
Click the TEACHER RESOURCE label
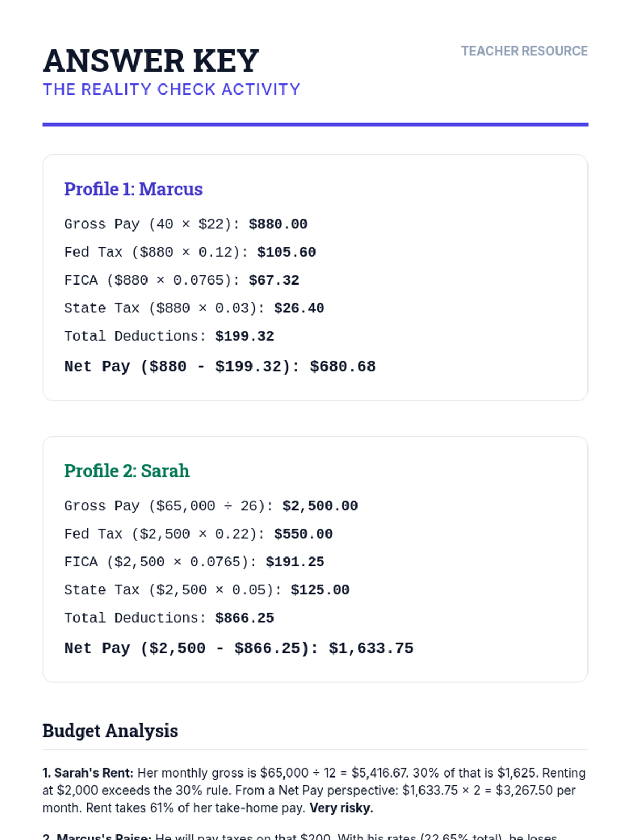524,51
